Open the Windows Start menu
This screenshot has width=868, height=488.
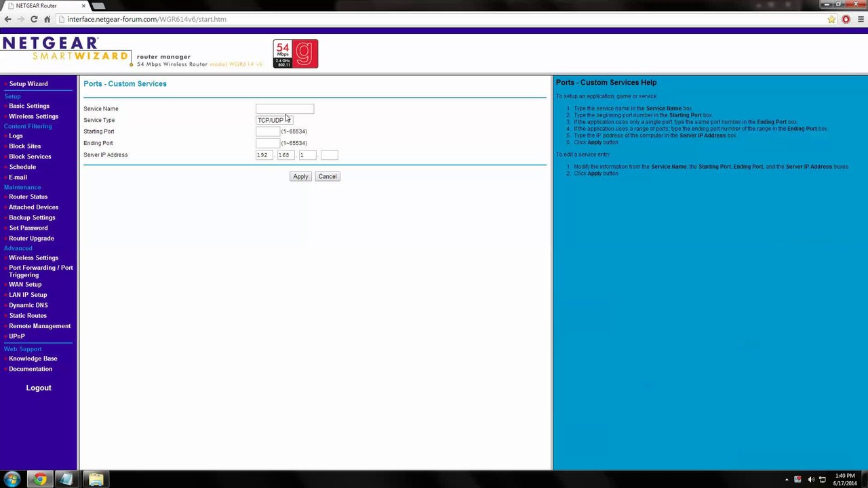click(x=12, y=479)
